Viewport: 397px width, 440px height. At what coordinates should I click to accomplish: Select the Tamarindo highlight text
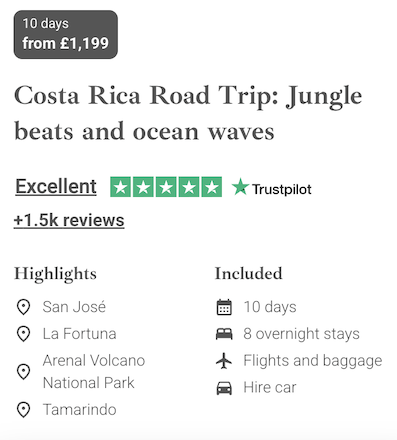(80, 409)
